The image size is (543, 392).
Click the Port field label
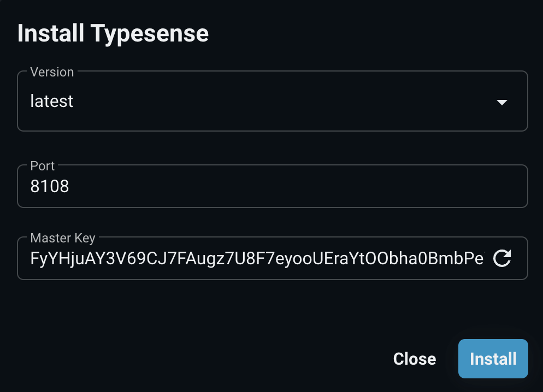43,166
